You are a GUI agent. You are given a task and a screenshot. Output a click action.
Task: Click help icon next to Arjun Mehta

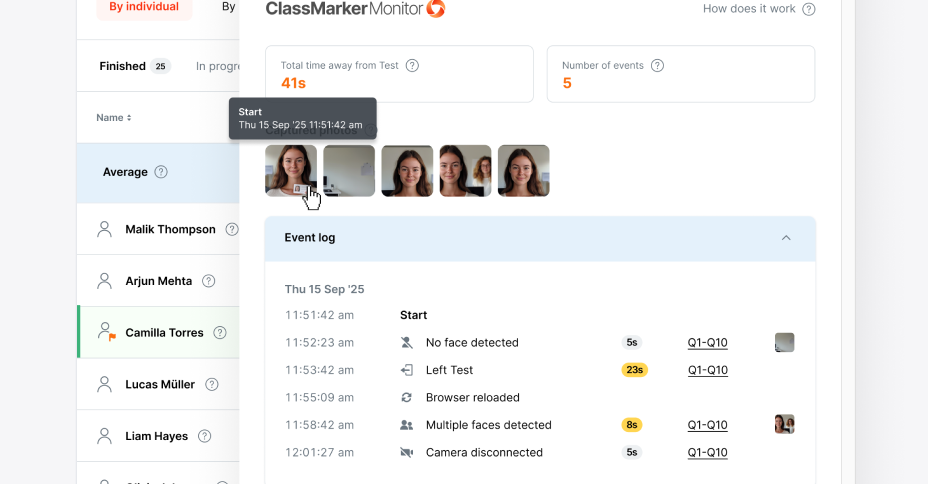[209, 281]
